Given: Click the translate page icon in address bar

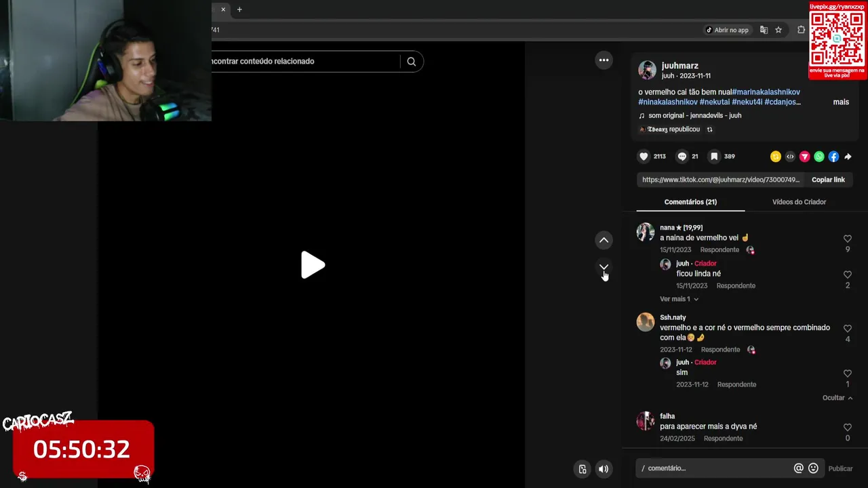Looking at the screenshot, I should tap(764, 30).
